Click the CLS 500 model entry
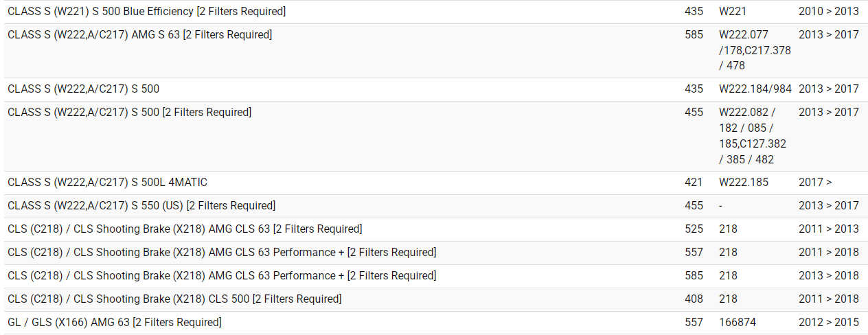The width and height of the screenshot is (868, 335). [174, 299]
